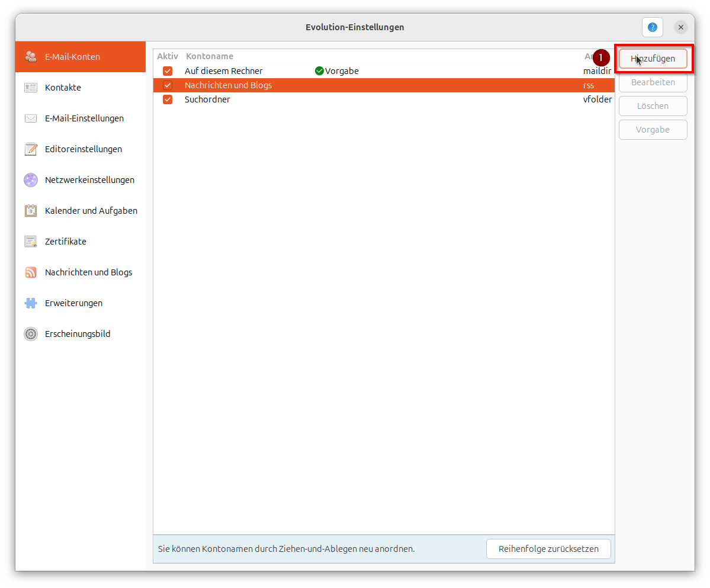
Task: Uncheck Aktiv for Suchordner
Action: coord(168,99)
